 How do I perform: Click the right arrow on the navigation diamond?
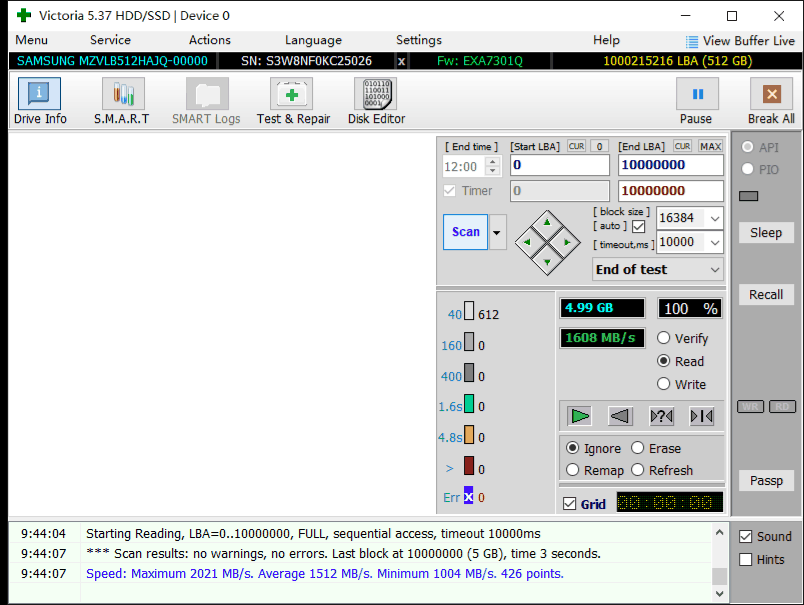point(567,242)
